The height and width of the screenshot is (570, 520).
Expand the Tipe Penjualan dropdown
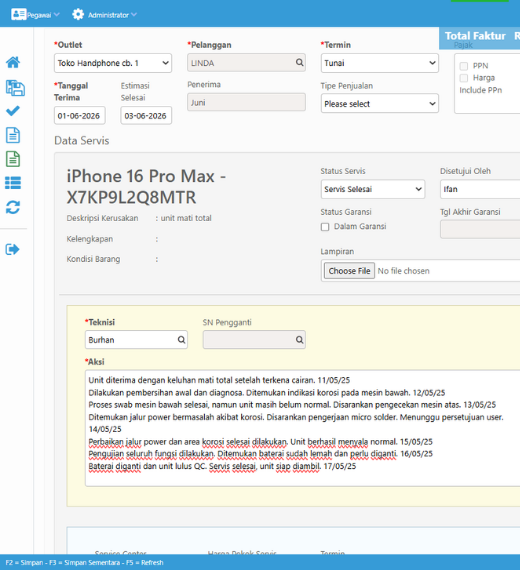(380, 104)
